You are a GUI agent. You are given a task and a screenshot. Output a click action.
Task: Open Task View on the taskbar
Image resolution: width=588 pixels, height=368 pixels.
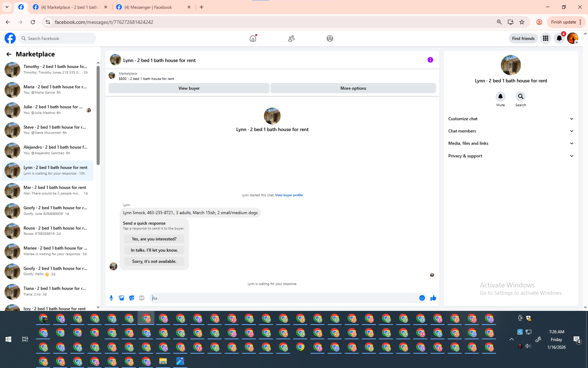[25, 339]
